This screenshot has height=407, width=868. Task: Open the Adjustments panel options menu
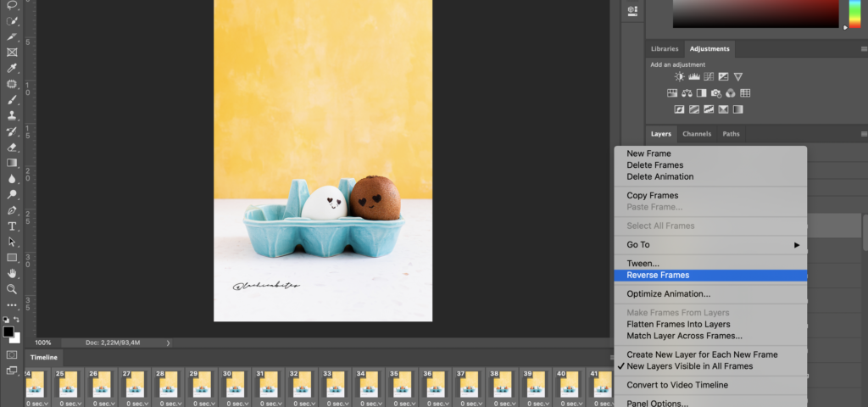point(863,50)
